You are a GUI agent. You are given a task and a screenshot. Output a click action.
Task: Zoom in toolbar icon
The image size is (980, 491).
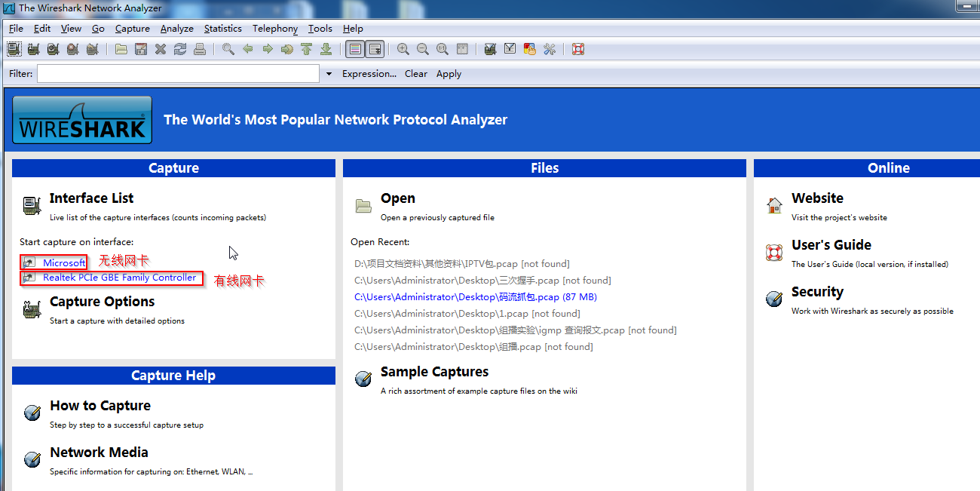(403, 49)
